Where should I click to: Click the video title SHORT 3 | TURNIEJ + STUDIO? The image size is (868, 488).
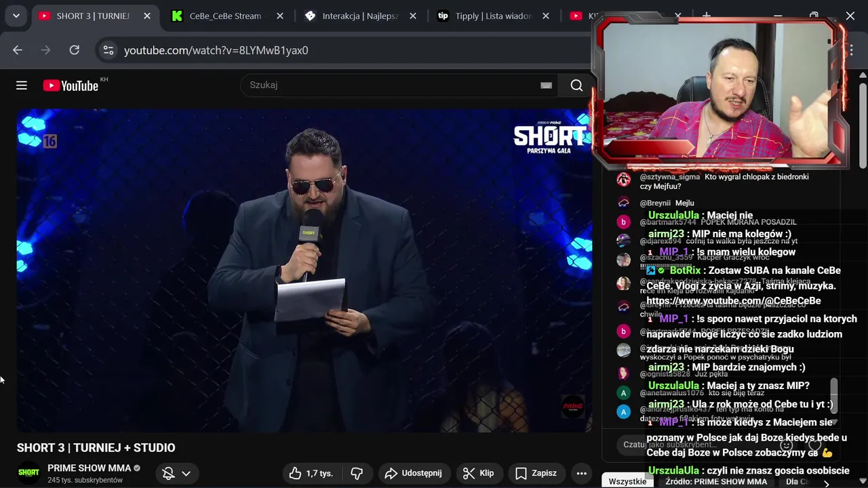pyautogui.click(x=96, y=448)
